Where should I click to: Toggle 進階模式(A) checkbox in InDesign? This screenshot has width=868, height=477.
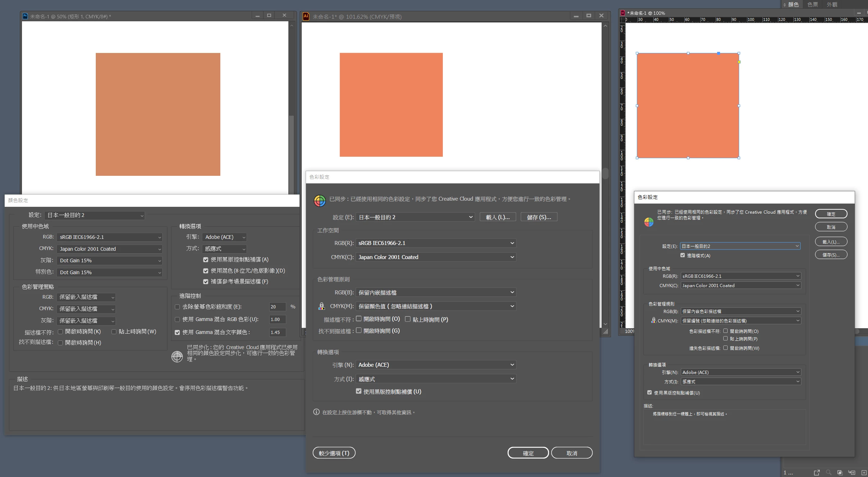[x=682, y=255]
